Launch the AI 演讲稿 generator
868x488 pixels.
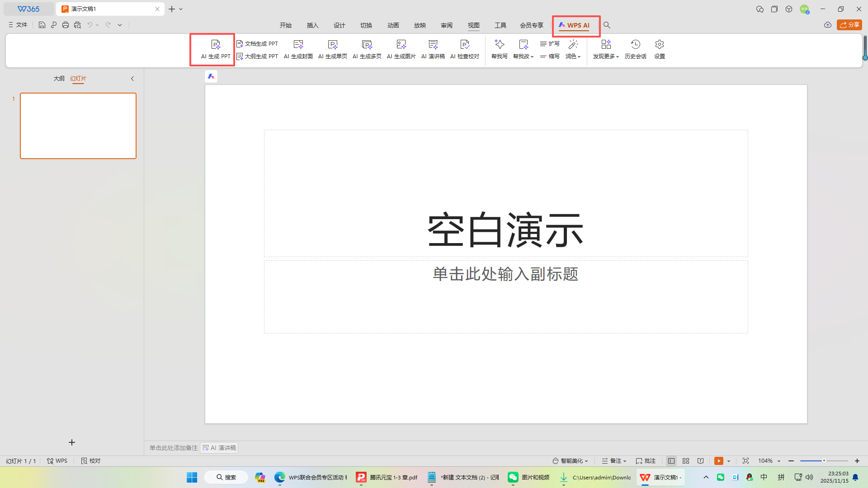[x=433, y=50]
